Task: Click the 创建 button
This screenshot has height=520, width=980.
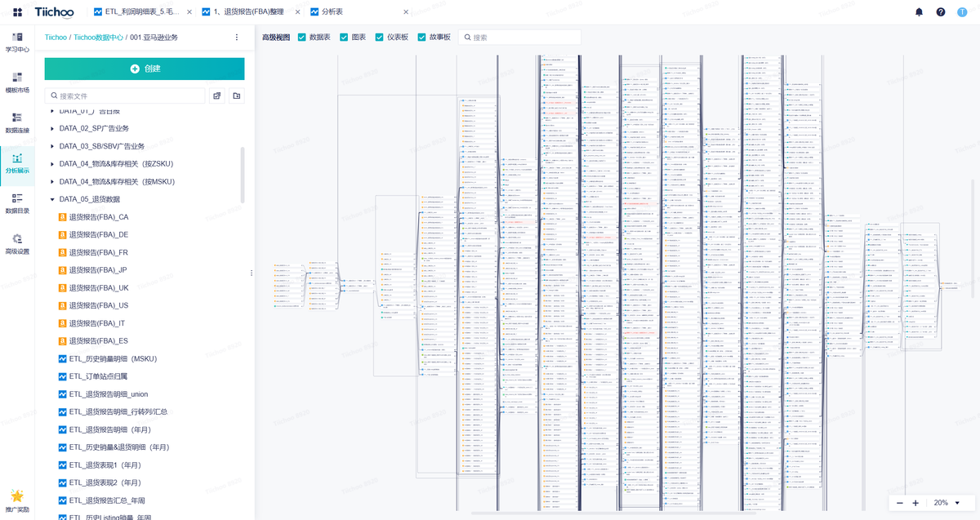Action: [145, 69]
